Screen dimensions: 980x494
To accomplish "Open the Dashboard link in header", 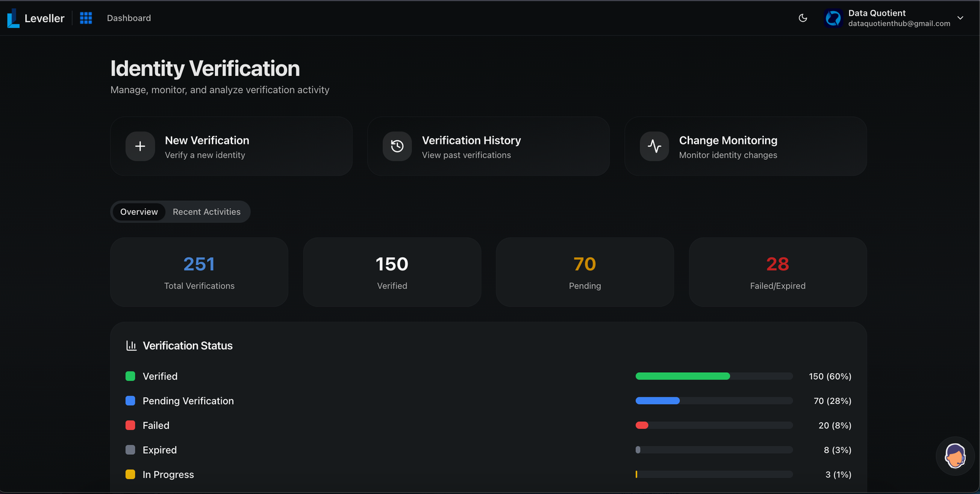I will [129, 18].
